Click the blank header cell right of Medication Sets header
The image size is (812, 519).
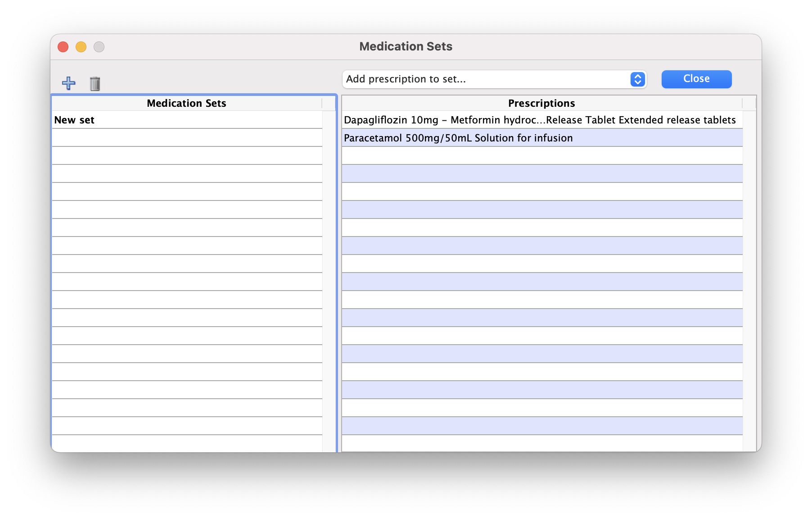click(329, 104)
